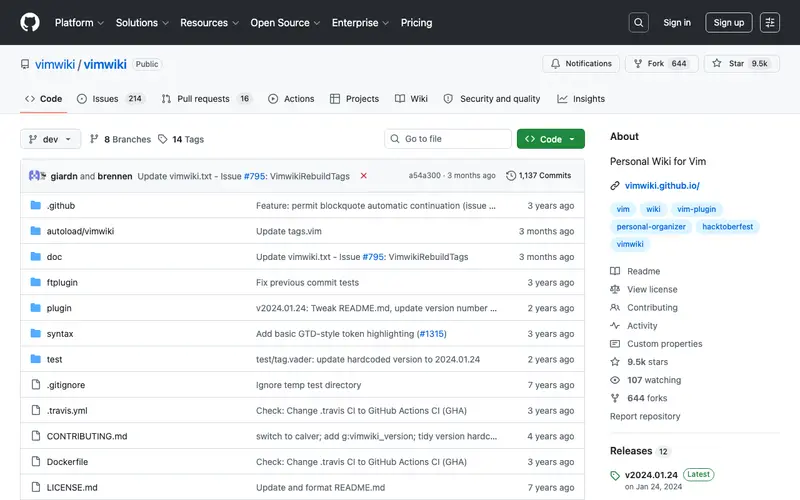Click the autoload/vimwiki folder icon

coord(35,231)
